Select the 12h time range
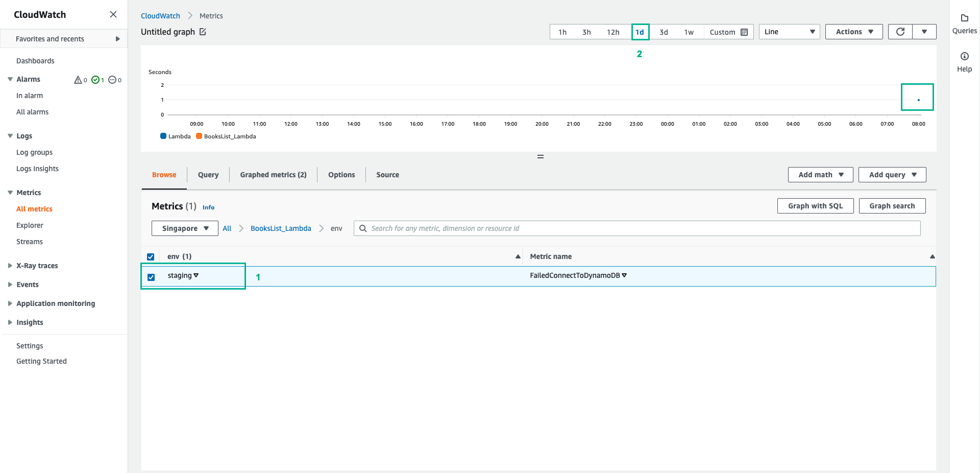The image size is (980, 473). 613,32
